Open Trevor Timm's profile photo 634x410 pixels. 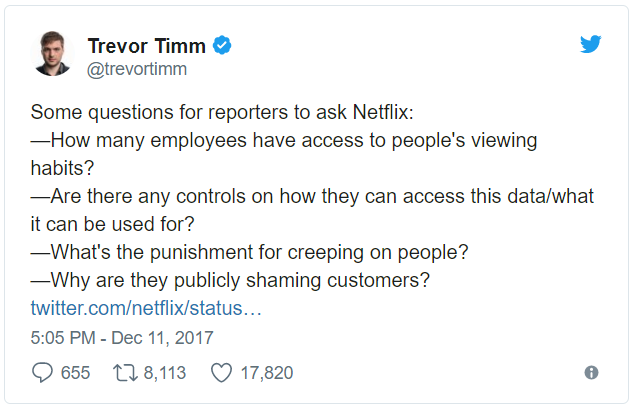click(x=52, y=54)
